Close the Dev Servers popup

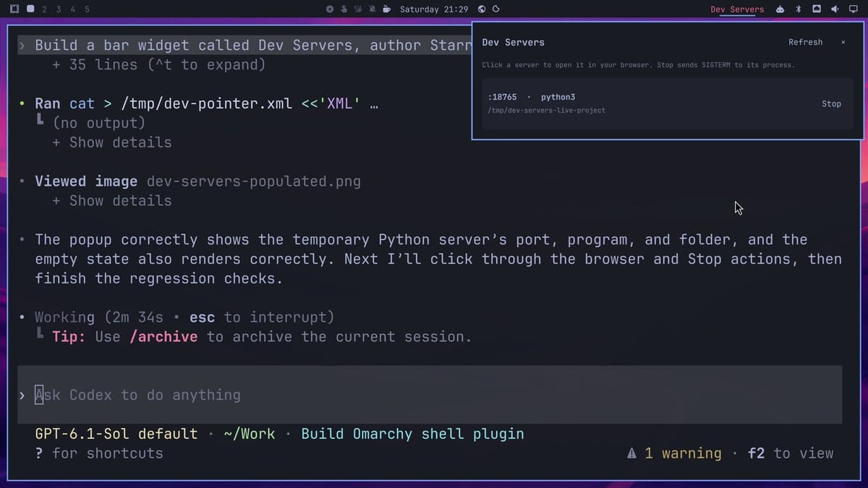(843, 42)
